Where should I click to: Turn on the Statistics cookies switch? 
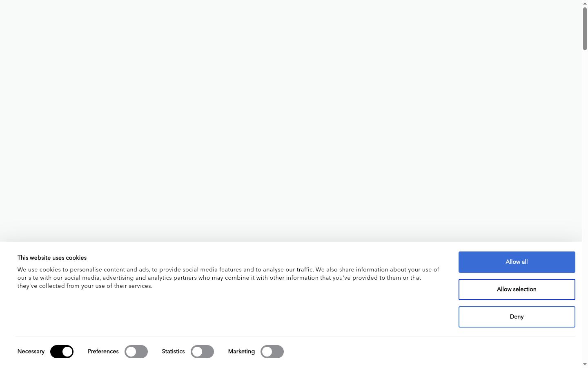point(202,352)
